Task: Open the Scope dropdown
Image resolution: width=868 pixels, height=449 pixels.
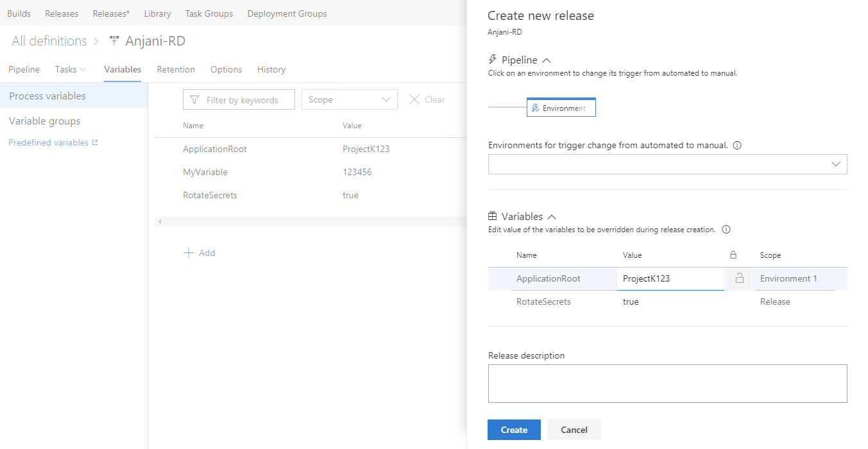Action: click(350, 99)
